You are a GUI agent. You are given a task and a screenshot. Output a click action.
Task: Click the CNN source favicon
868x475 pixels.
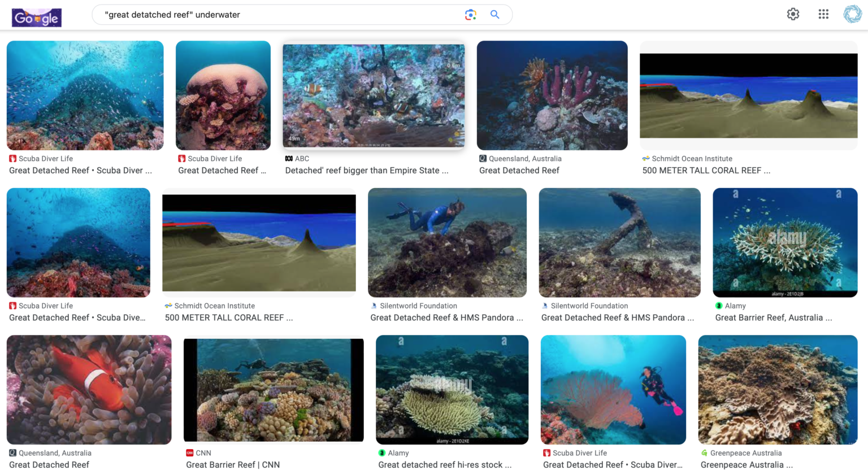click(x=190, y=453)
